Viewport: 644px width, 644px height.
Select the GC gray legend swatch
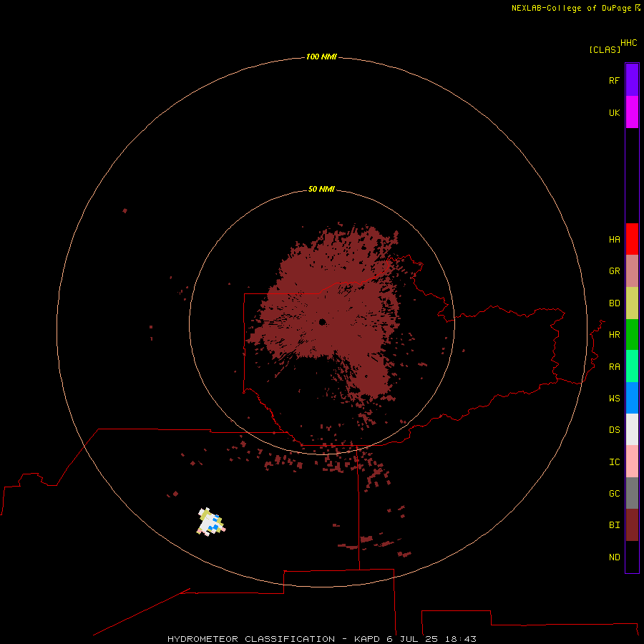632,493
